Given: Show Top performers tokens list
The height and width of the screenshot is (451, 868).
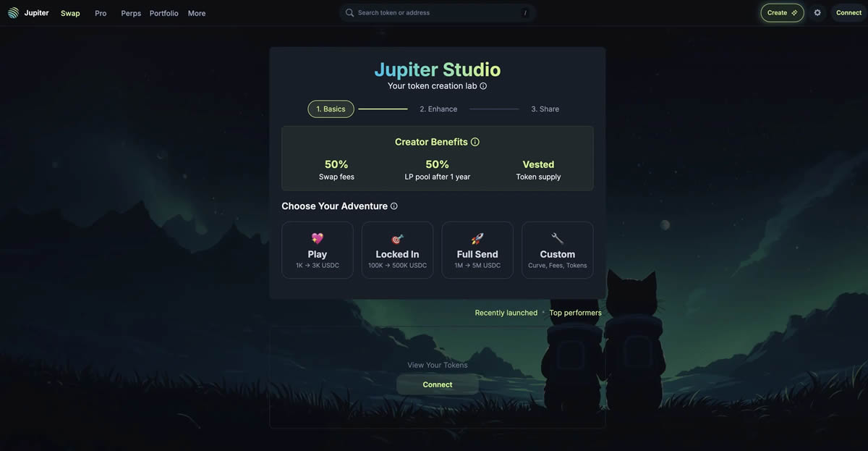Looking at the screenshot, I should click(575, 313).
